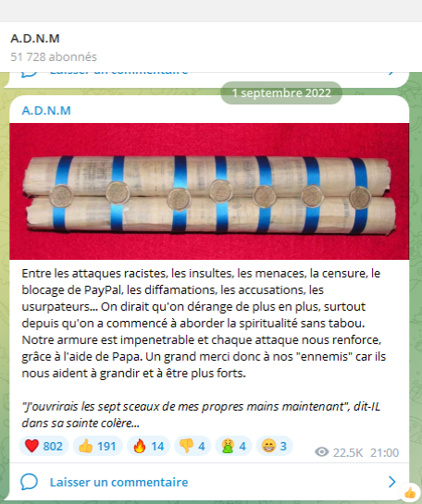The image size is (422, 504).
Task: Click the 51 728 abonnés subscriber count
Action: [54, 57]
